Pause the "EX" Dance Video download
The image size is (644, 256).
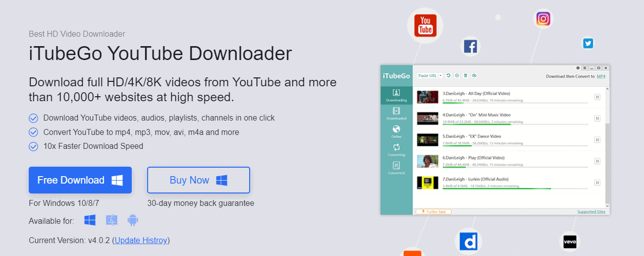pyautogui.click(x=597, y=140)
